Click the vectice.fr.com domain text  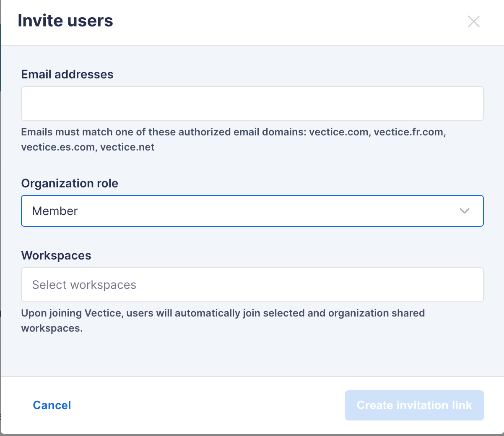[409, 132]
